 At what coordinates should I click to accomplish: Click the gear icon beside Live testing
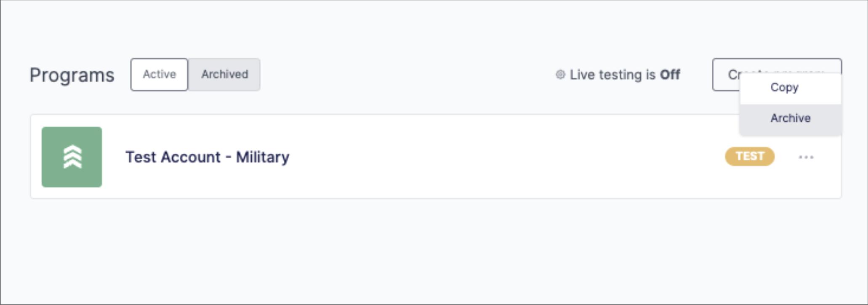(560, 75)
